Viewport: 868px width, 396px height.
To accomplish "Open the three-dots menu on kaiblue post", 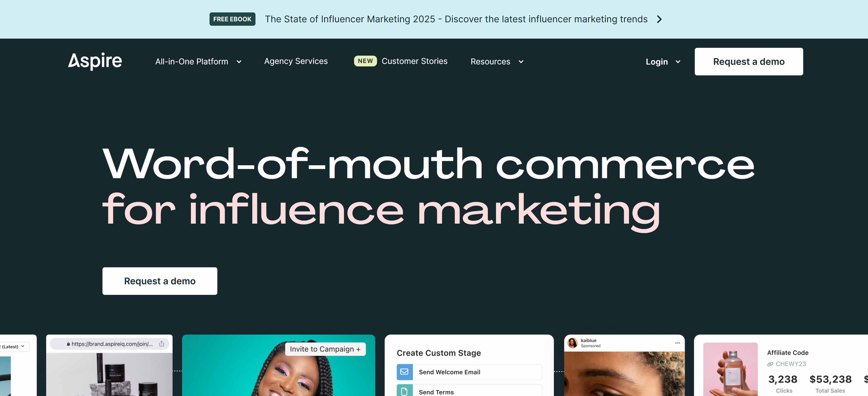I will (678, 343).
